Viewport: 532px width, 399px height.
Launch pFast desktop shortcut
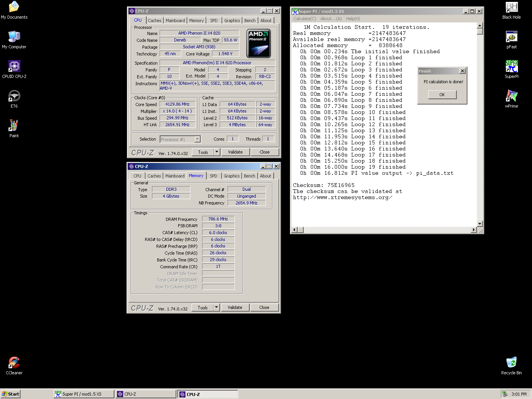pos(511,40)
